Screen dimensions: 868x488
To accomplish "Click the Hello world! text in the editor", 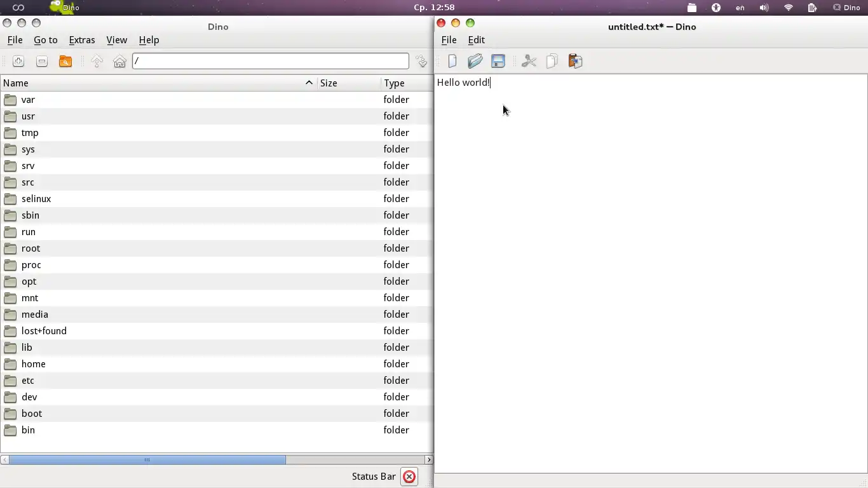I will [463, 83].
